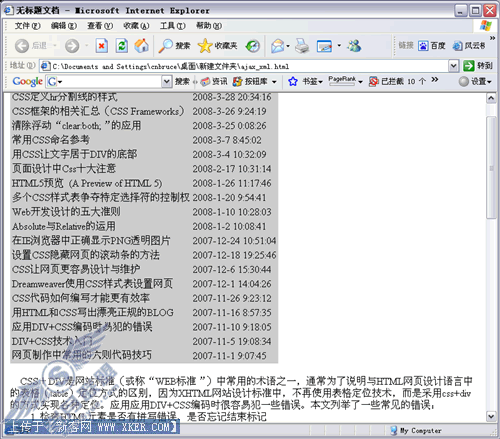Click the Google toolbar logo
Screen dimensions: 500x439
coord(27,81)
